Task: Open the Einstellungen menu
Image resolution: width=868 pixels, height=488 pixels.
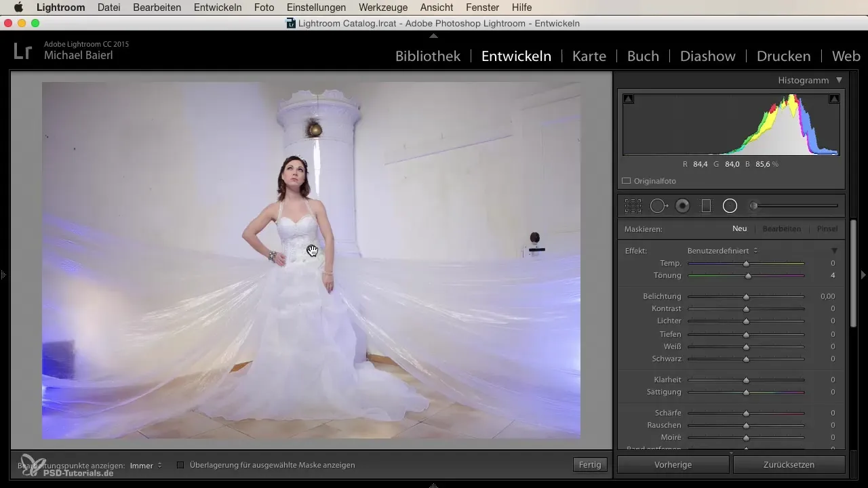Action: pyautogui.click(x=316, y=7)
